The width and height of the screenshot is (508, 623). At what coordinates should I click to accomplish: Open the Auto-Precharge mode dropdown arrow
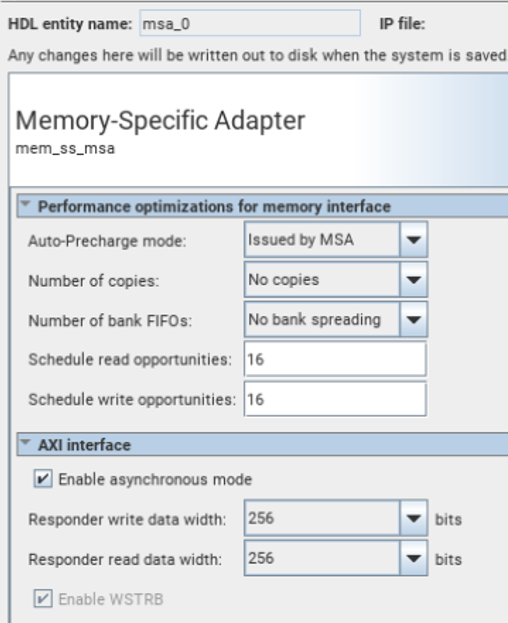413,240
